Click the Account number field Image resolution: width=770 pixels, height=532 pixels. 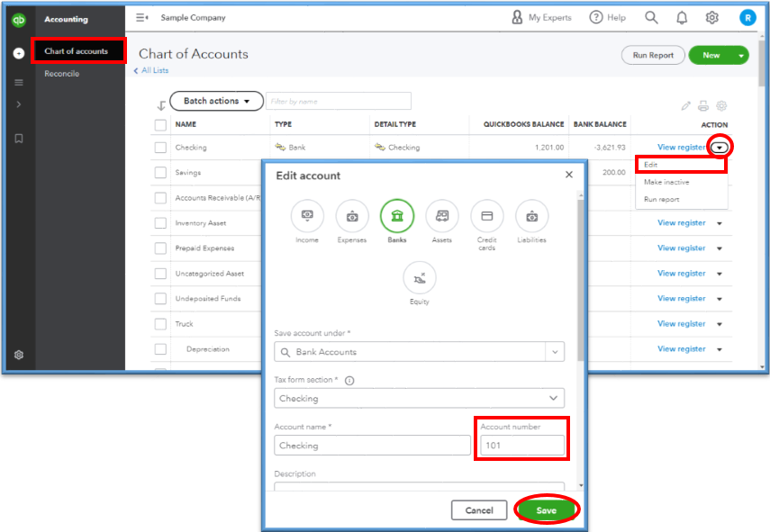click(x=522, y=445)
